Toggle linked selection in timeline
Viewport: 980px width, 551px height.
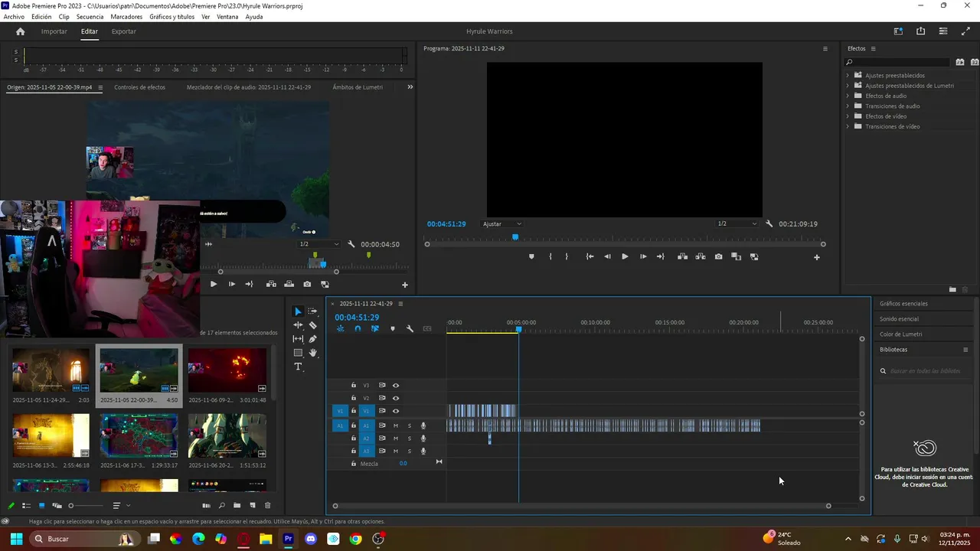375,328
